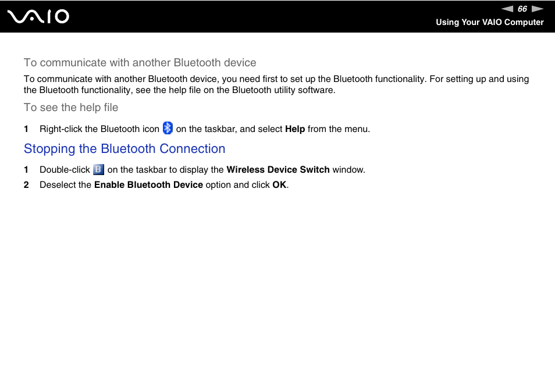The width and height of the screenshot is (555, 392).
Task: Click page number 66
Action: click(x=522, y=9)
